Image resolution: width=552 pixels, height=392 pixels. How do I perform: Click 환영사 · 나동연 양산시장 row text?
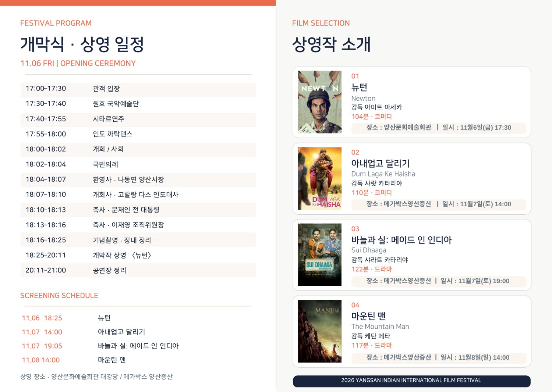(x=128, y=179)
